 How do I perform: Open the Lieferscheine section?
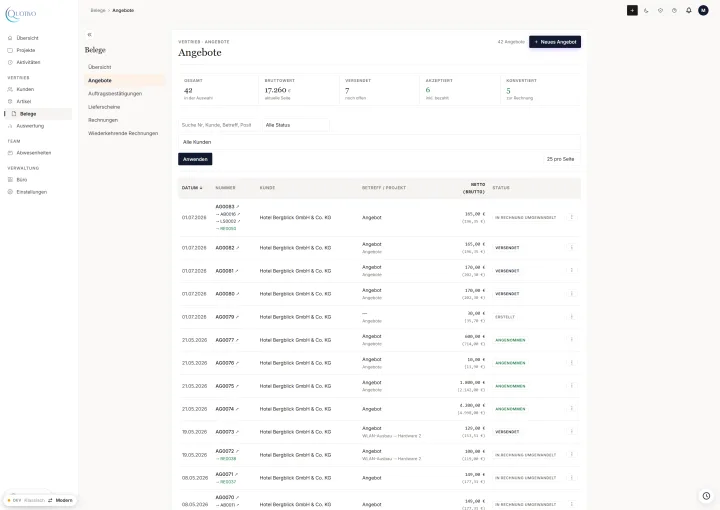[x=104, y=107]
